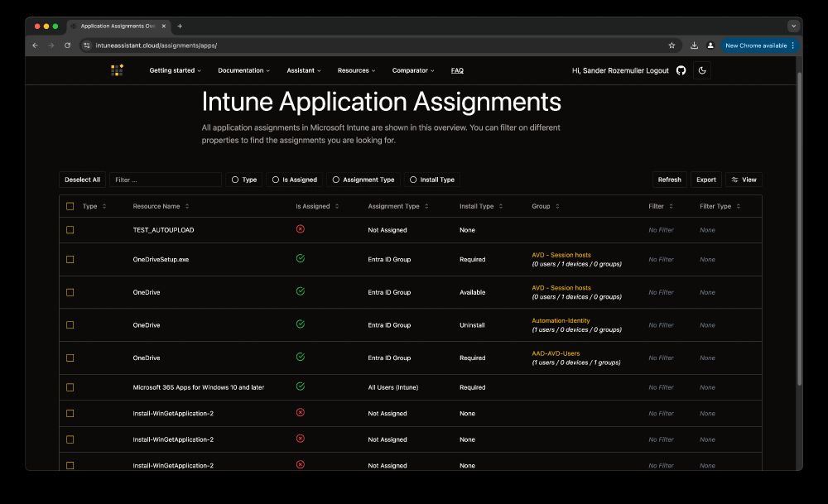Click the Deselect All button
The height and width of the screenshot is (504, 828).
point(82,180)
